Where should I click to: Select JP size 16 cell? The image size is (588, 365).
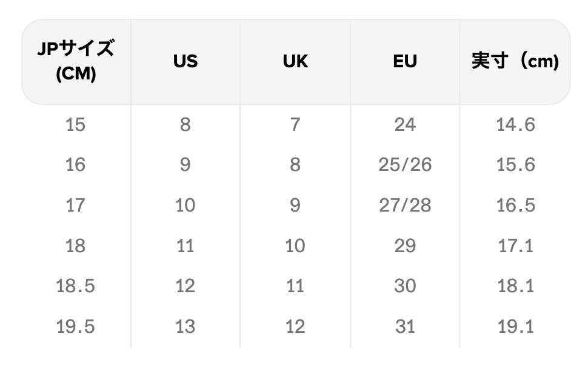click(x=76, y=165)
